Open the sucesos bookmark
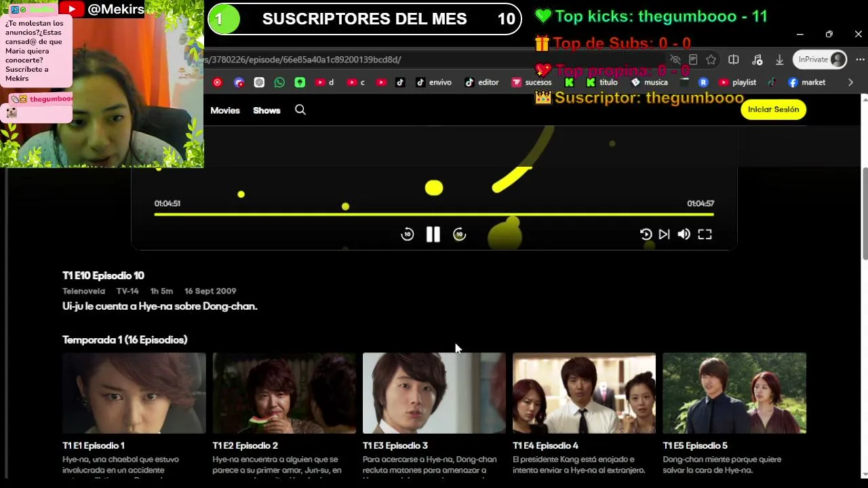Viewport: 868px width, 488px height. [532, 83]
